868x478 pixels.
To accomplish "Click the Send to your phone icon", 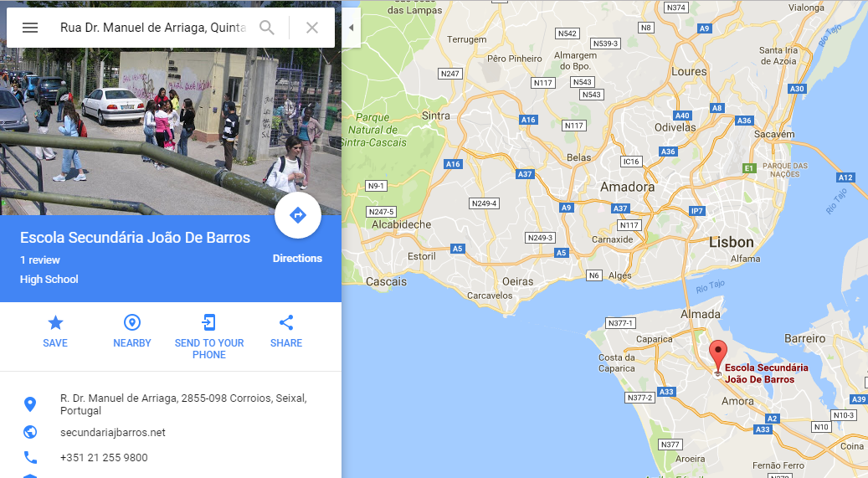I will coord(208,322).
